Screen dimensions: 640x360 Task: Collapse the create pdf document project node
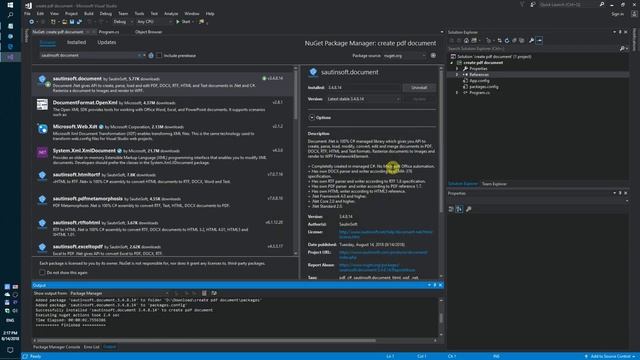tap(452, 63)
